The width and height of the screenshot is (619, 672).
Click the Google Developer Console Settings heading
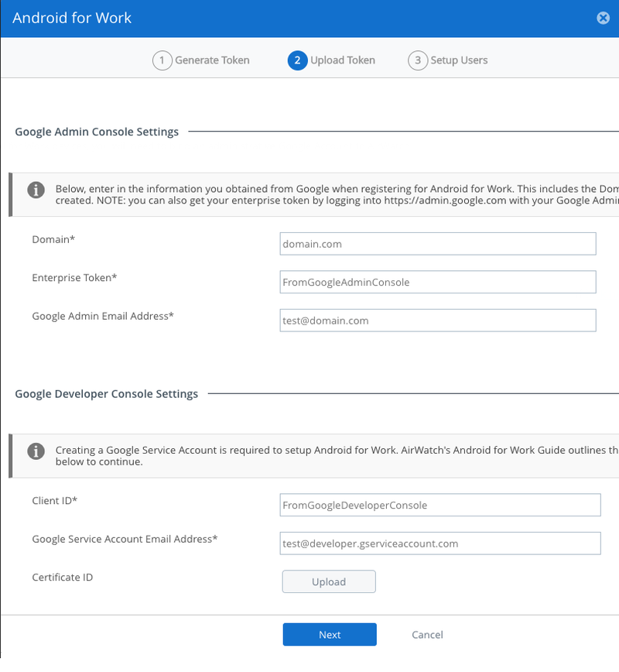pyautogui.click(x=106, y=394)
